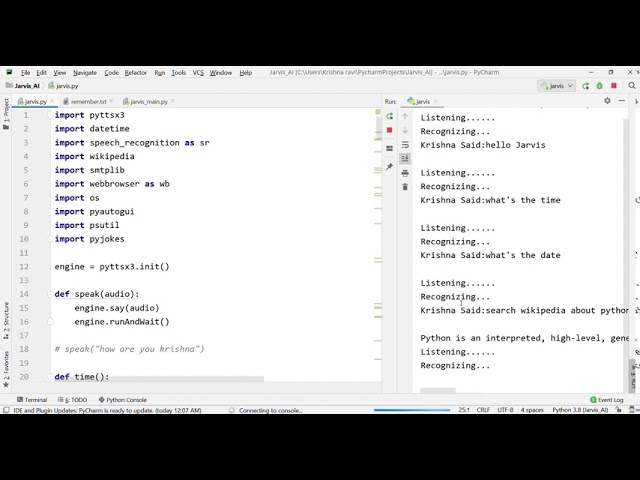Image resolution: width=640 pixels, height=480 pixels.
Task: Click the Up the stack trace arrow
Action: [x=405, y=116]
